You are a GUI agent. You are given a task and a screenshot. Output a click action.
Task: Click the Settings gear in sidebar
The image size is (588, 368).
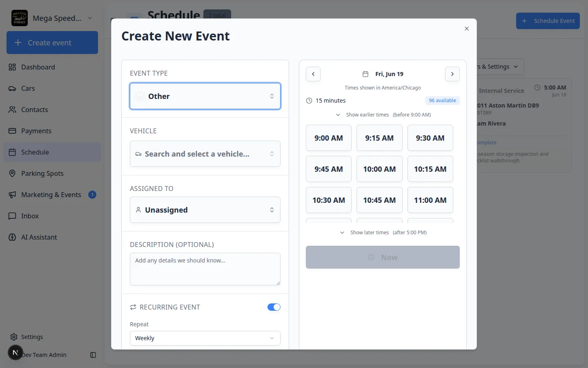click(14, 337)
